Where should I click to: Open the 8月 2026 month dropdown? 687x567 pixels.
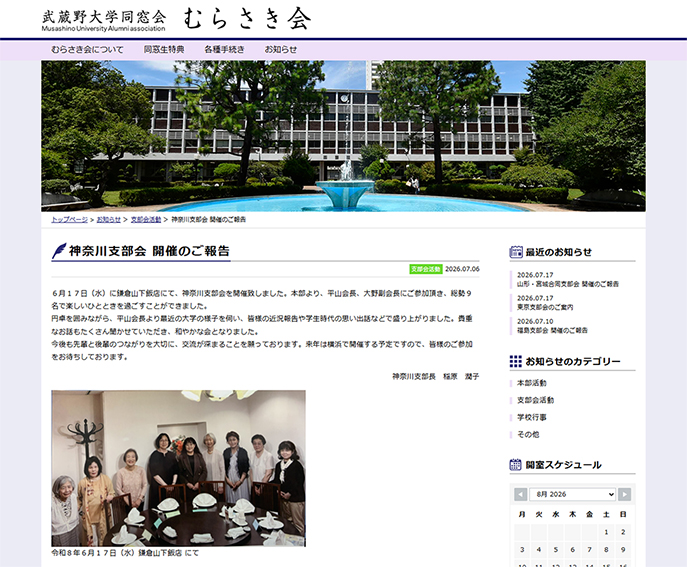[x=573, y=494]
